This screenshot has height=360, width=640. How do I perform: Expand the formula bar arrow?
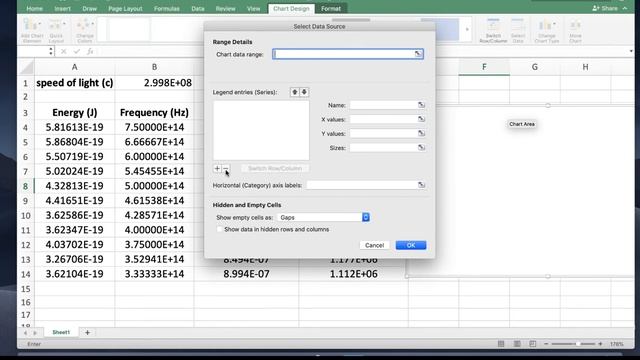(x=631, y=51)
